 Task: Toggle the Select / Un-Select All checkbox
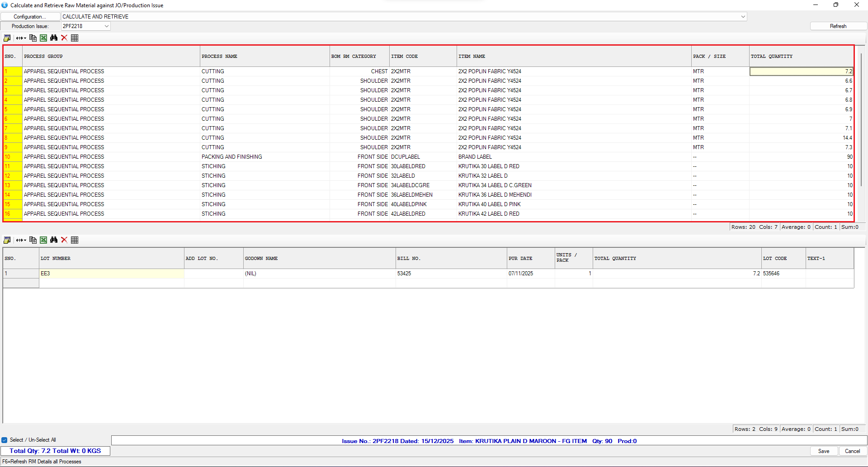click(5, 440)
